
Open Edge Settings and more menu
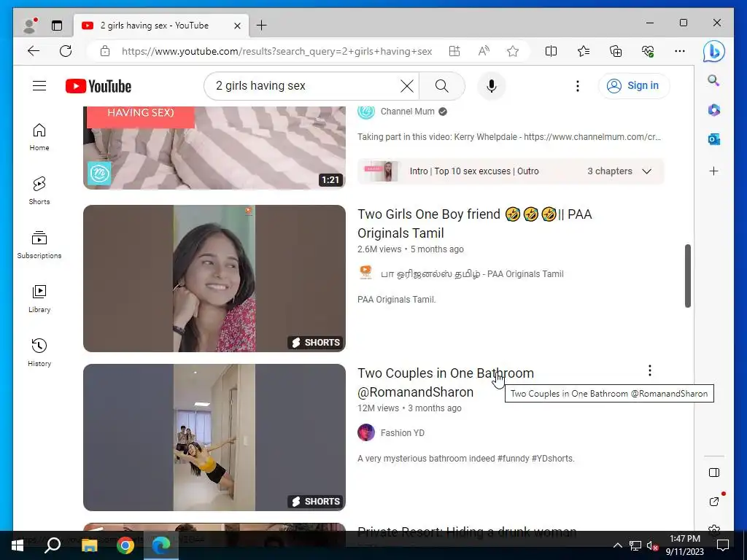pos(680,51)
